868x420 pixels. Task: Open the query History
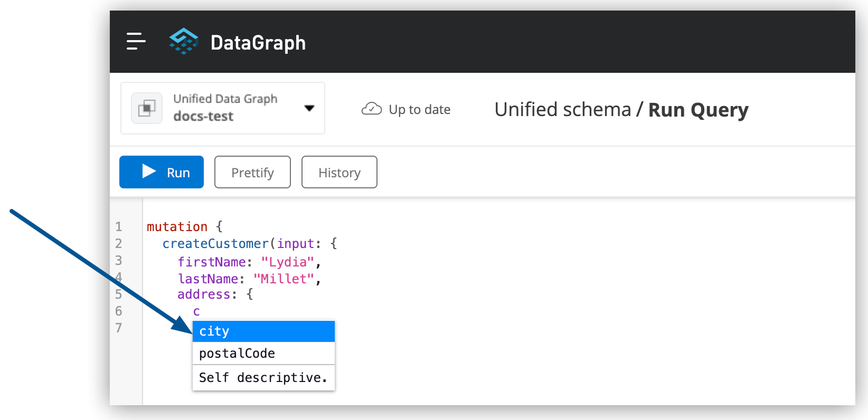[x=339, y=172]
